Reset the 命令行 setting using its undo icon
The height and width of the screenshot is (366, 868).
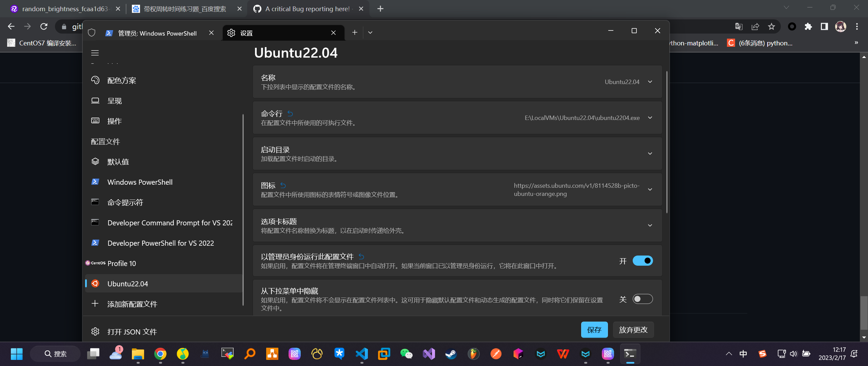pos(290,114)
